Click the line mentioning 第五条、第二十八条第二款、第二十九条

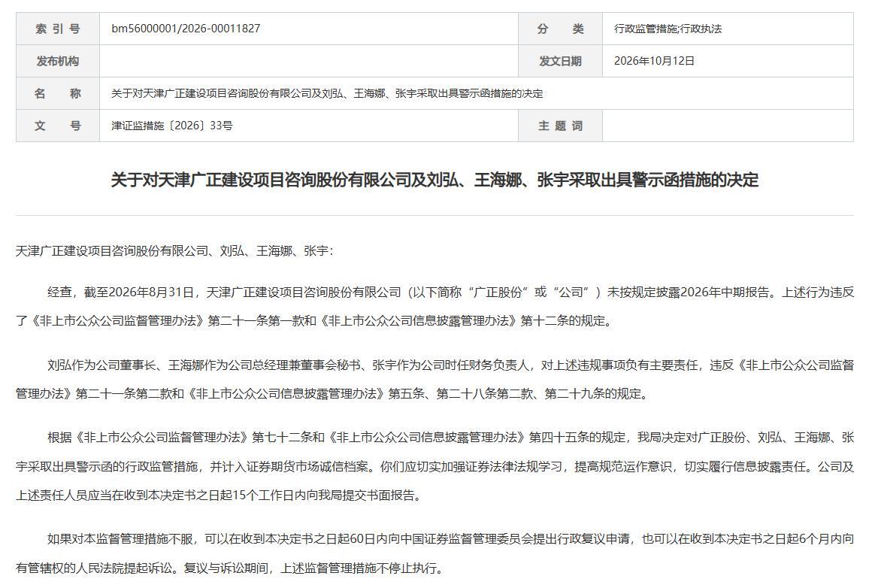(x=332, y=394)
